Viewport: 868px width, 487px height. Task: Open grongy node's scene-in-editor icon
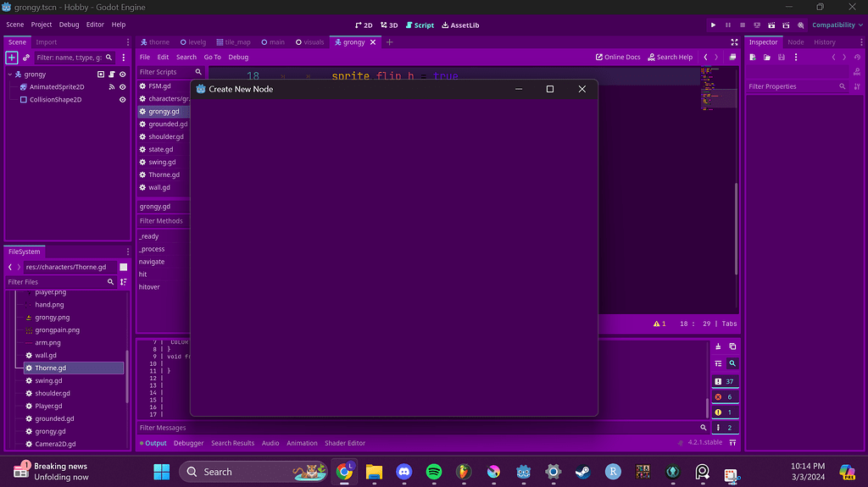pyautogui.click(x=101, y=75)
